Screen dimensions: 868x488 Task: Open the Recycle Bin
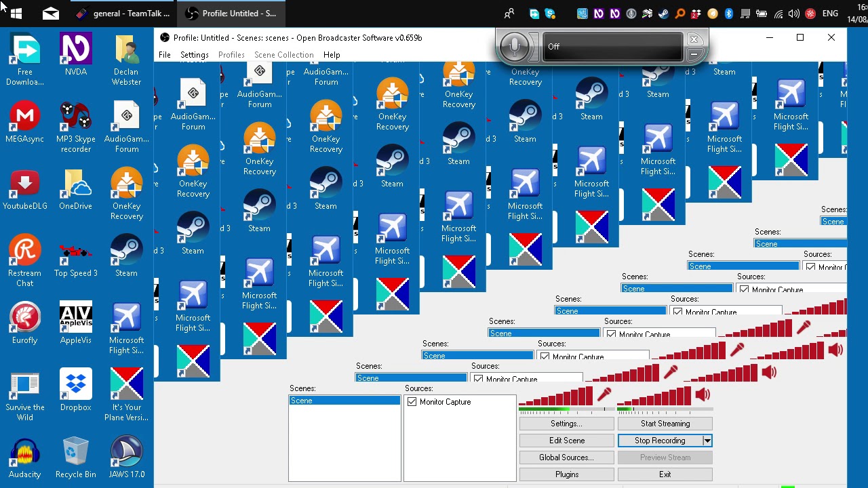coord(76,458)
